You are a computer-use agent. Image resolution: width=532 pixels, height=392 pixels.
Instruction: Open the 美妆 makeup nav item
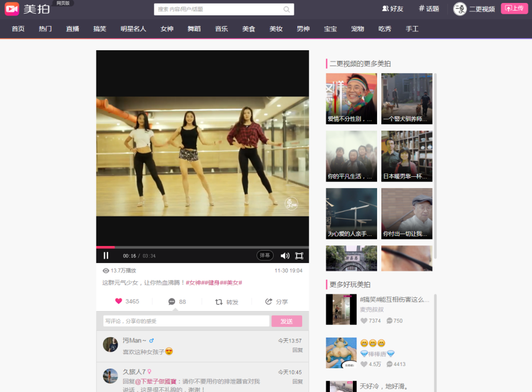coord(276,29)
